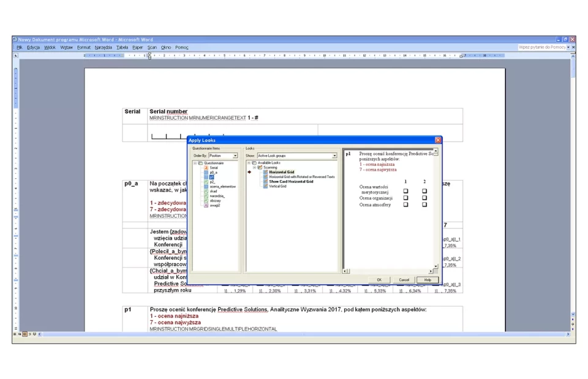Tick first checkbox for Ocena wartości merytorycznej
The height and width of the screenshot is (379, 588).
tap(405, 191)
